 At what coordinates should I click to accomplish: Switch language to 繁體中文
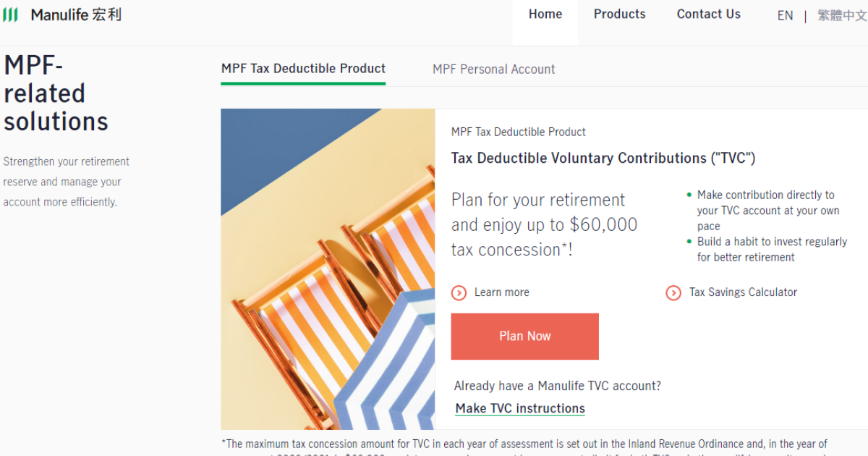pyautogui.click(x=842, y=16)
